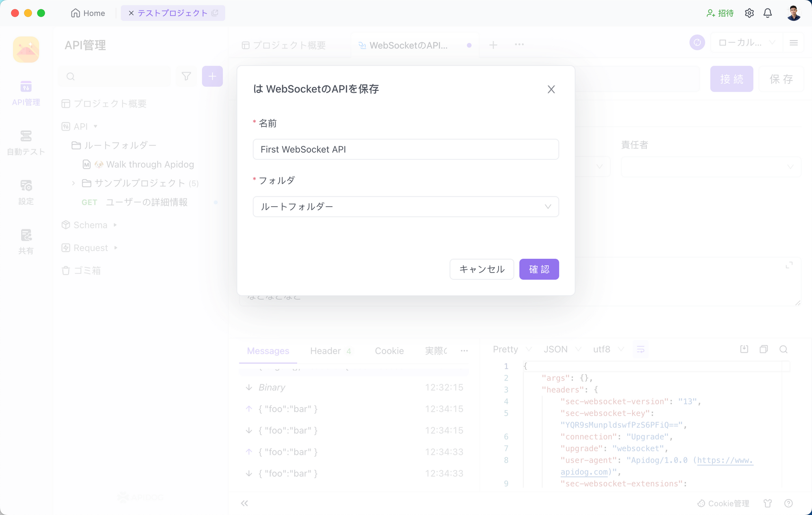812x515 pixels.
Task: Switch to the WebSocketのAPI tab
Action: coord(408,45)
